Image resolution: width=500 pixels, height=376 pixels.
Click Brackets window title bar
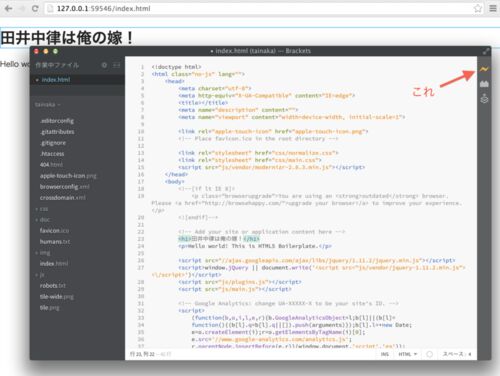tap(260, 51)
